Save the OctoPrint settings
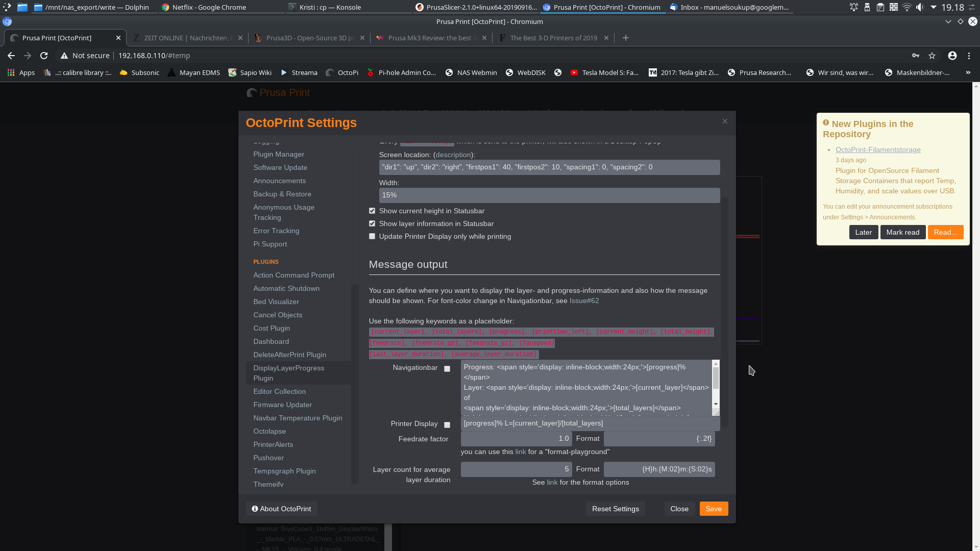The image size is (980, 551). [x=713, y=509]
